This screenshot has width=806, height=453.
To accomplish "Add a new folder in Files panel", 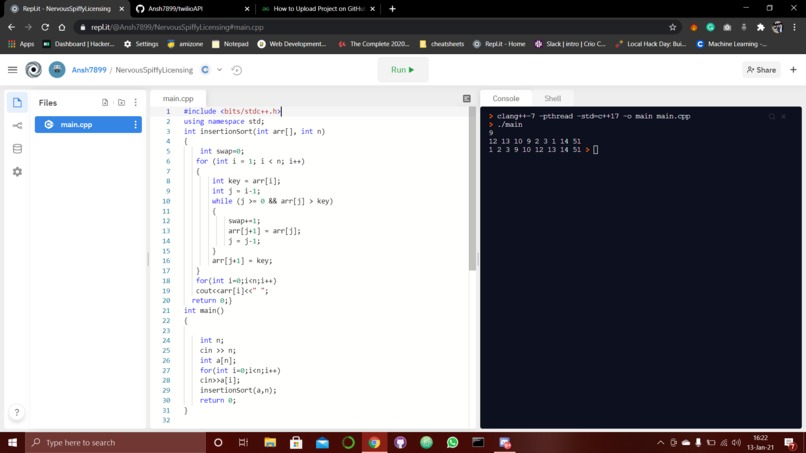I will pyautogui.click(x=121, y=102).
